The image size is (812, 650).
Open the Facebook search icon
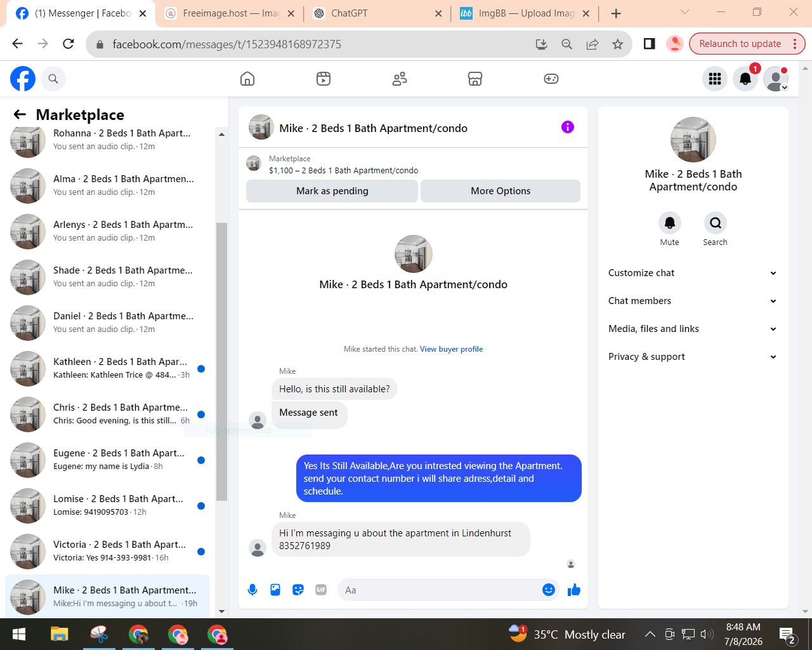[53, 79]
